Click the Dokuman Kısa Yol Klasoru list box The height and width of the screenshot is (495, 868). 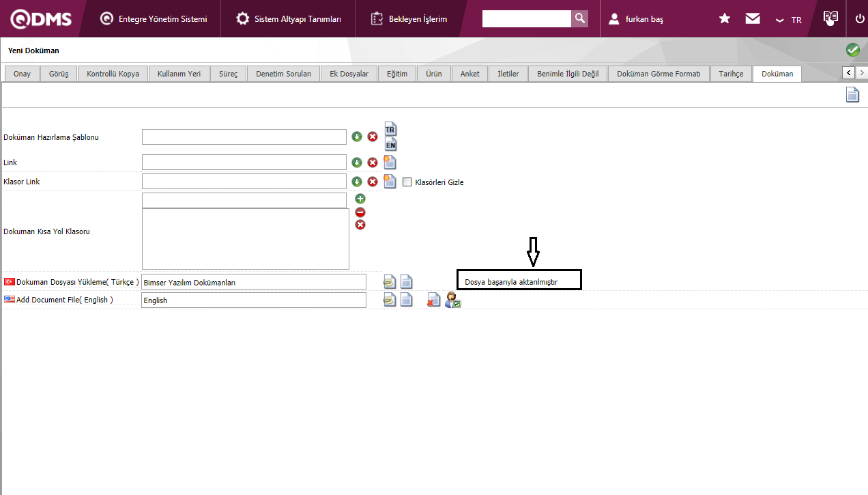click(246, 239)
